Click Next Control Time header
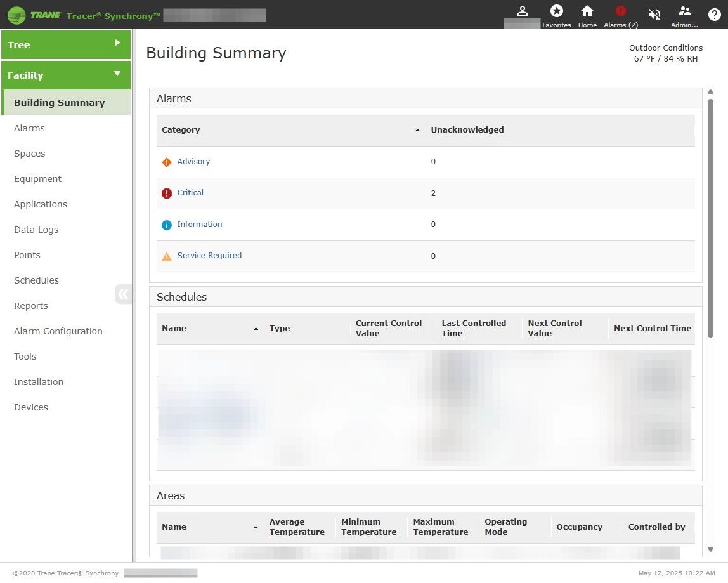 point(653,328)
